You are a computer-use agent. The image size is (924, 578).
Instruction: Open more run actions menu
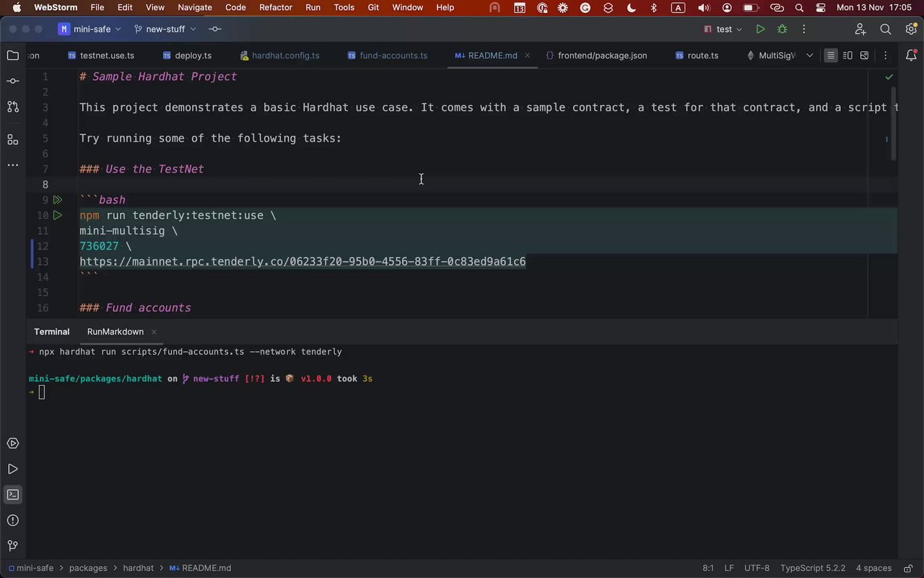click(803, 30)
